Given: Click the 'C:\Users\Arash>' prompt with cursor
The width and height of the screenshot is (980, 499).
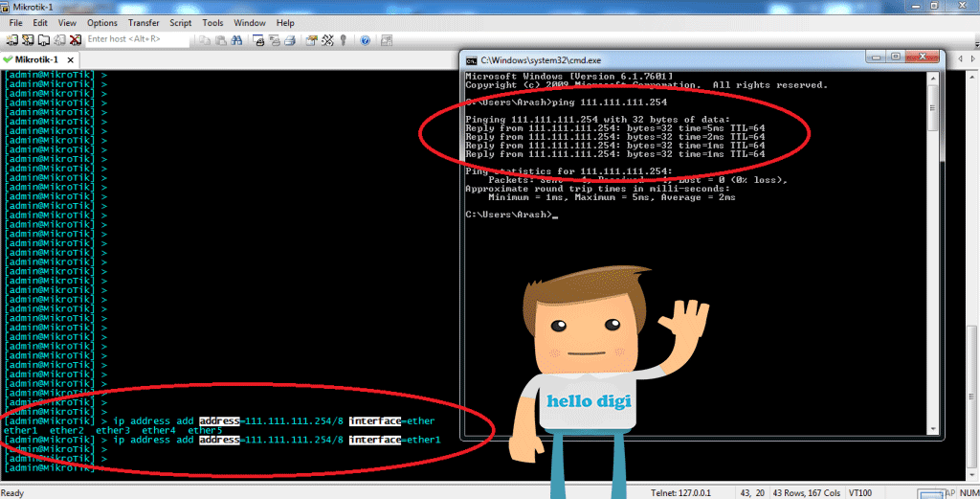Looking at the screenshot, I should pos(511,215).
